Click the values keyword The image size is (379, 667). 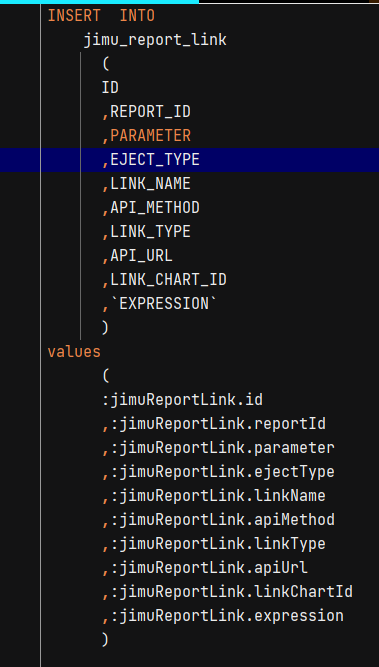tap(74, 352)
